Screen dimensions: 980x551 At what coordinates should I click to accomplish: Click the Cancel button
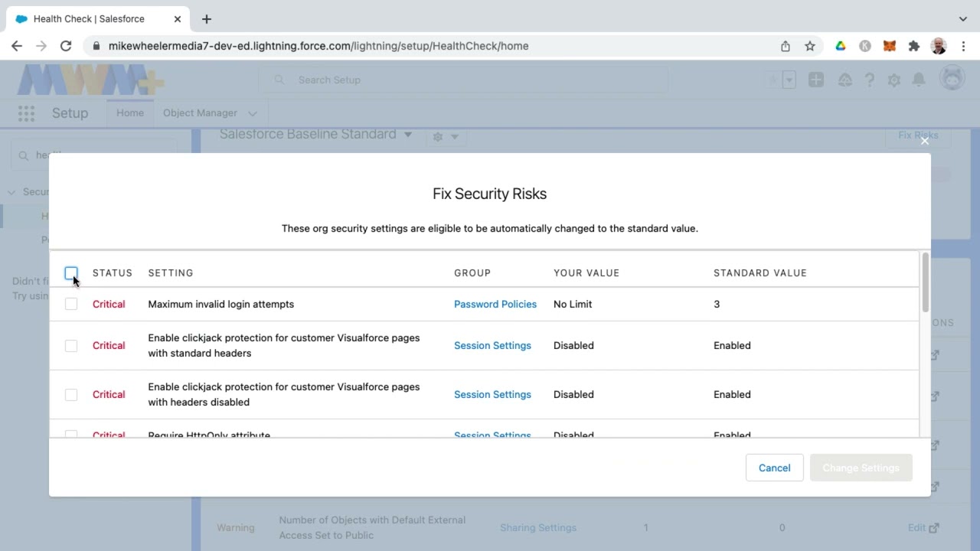(x=774, y=468)
